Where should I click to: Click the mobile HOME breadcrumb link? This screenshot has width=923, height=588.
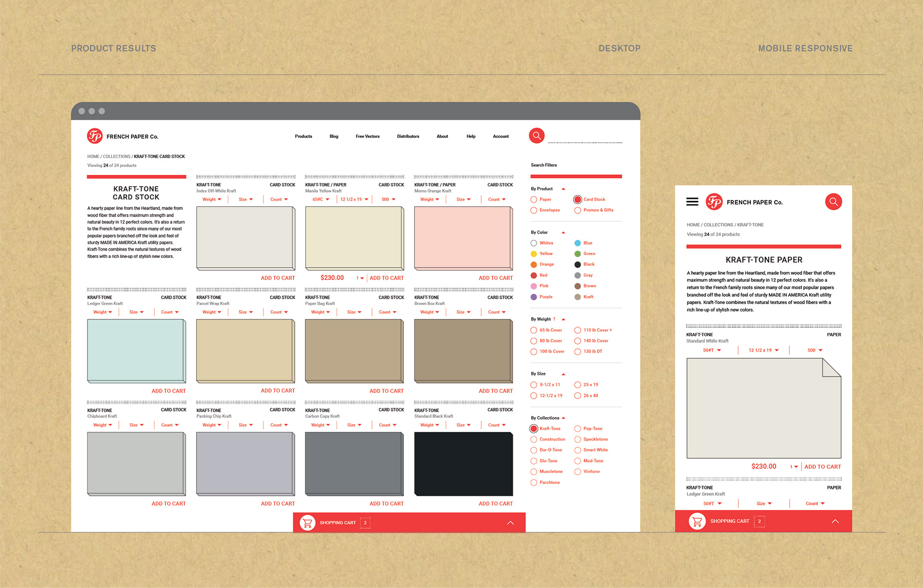click(693, 225)
